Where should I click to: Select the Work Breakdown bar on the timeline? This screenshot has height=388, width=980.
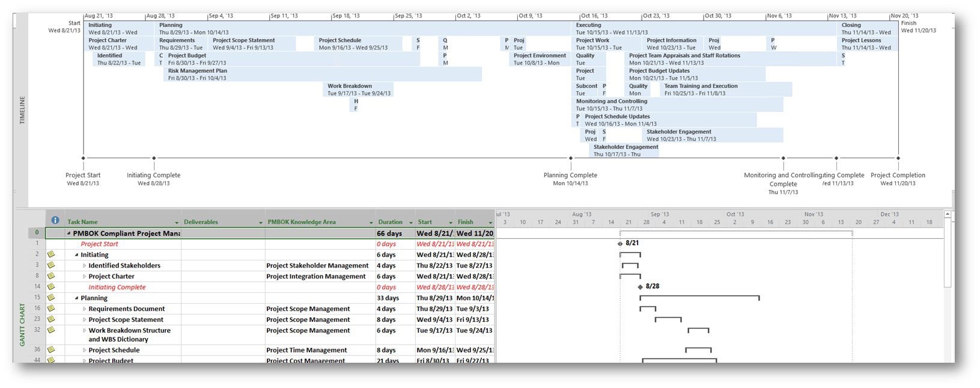coord(359,90)
